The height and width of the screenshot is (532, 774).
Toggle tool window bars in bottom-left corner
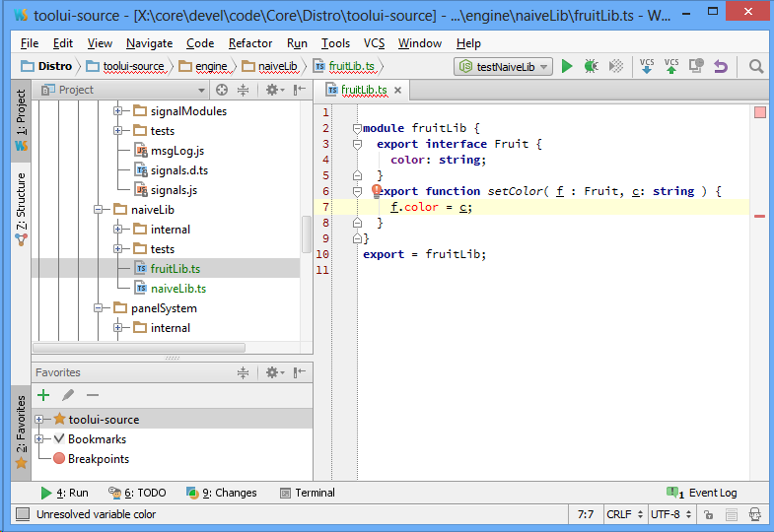pyautogui.click(x=21, y=514)
